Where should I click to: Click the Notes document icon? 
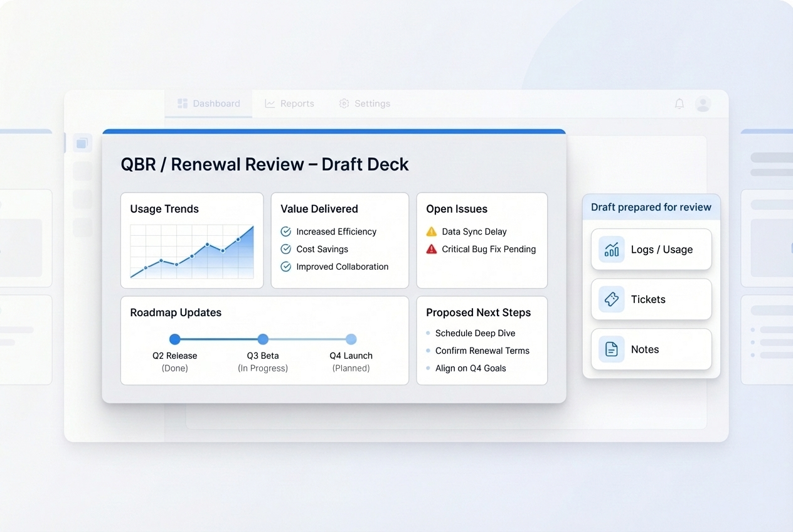coord(612,349)
